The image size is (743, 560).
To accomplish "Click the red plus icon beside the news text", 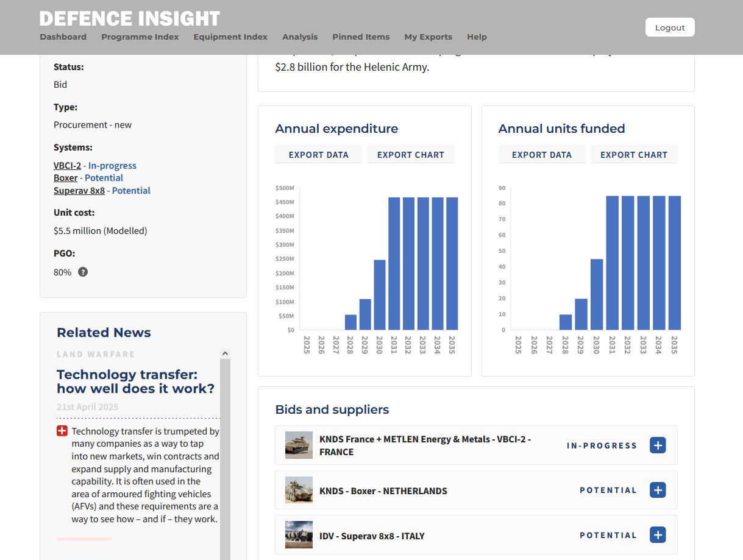I will pyautogui.click(x=62, y=431).
